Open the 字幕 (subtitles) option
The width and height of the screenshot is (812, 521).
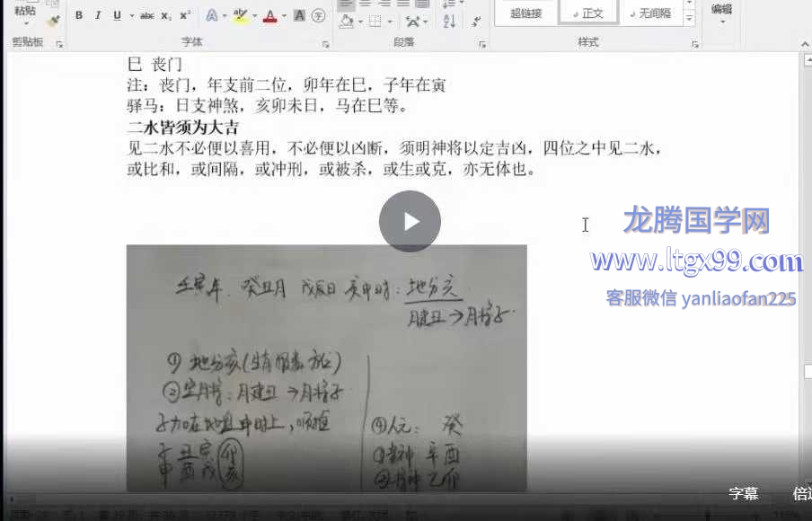pyautogui.click(x=743, y=493)
